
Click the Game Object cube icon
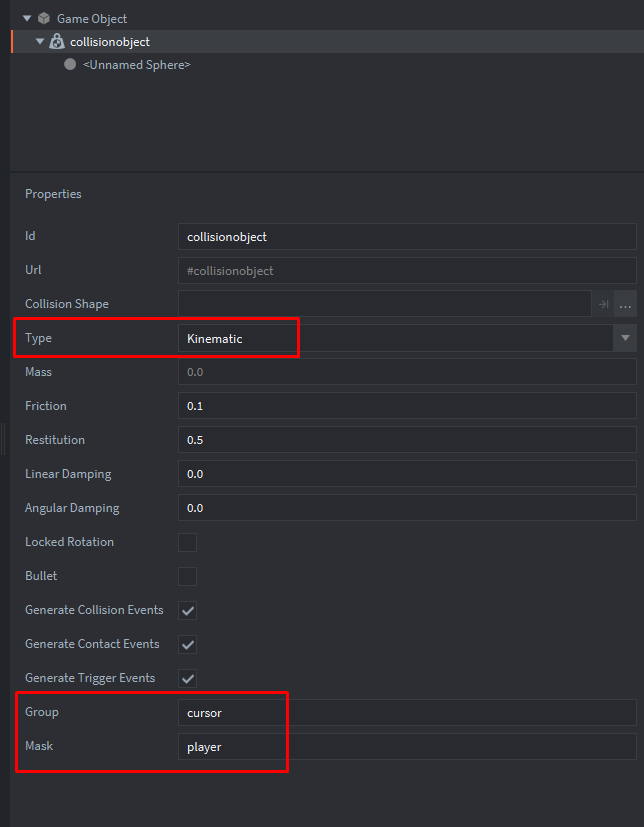[43, 18]
